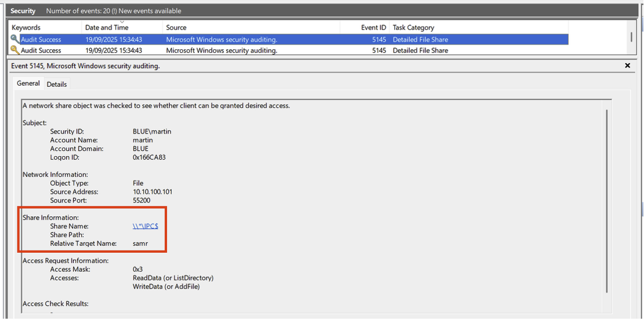Open the \\*\IPC$ share name link
Screen dimensions: 644x321
point(145,226)
